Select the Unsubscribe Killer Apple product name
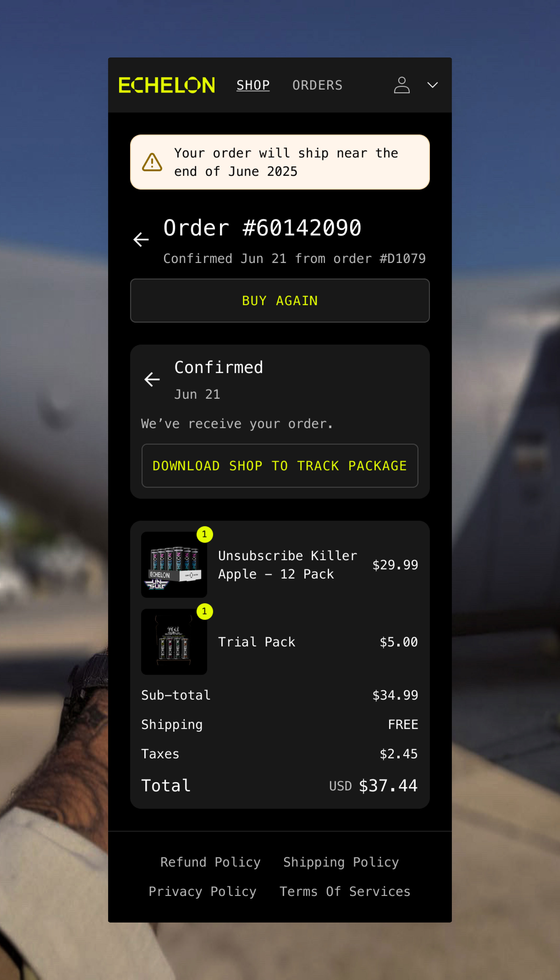Screen dimensions: 560x980 [x=288, y=565]
